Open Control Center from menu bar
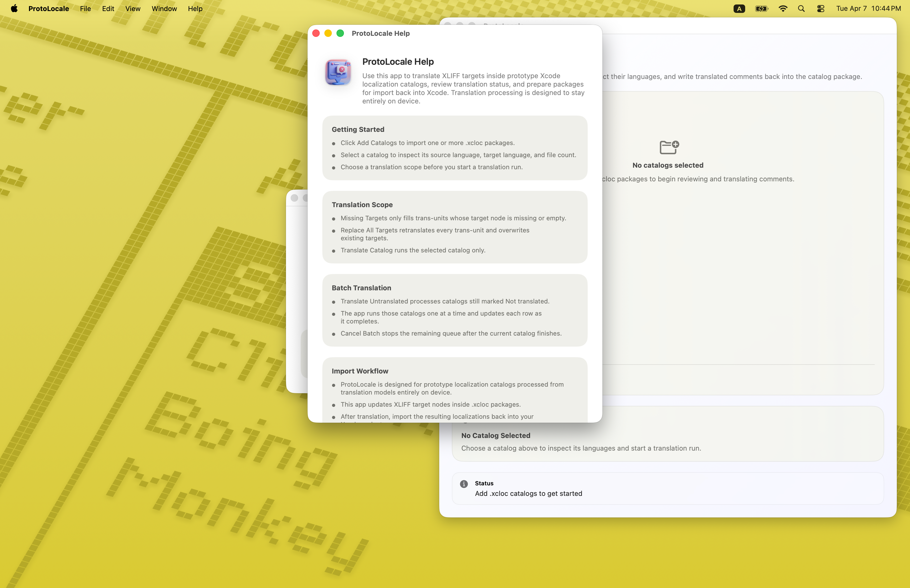The image size is (910, 588). click(820, 8)
